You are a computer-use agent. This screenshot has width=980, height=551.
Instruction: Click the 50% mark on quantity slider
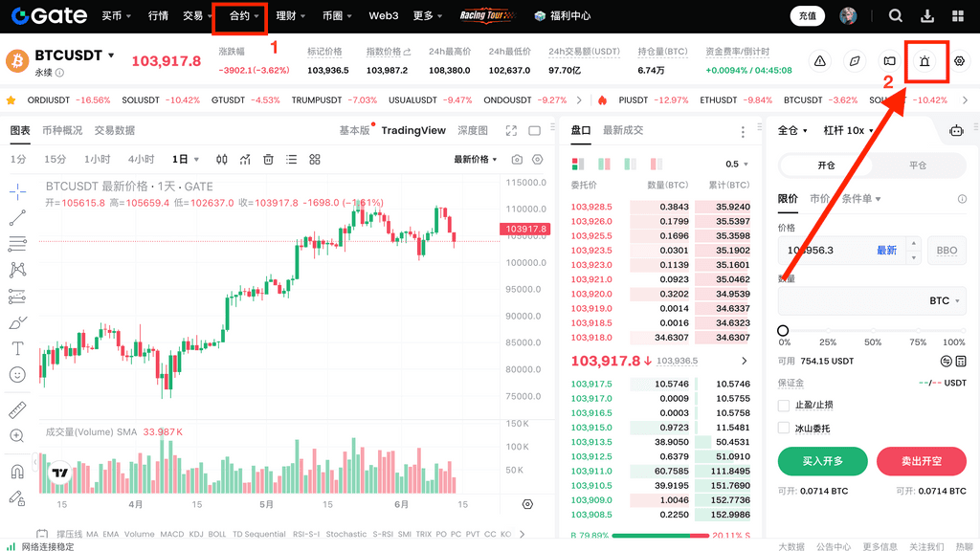pos(873,331)
